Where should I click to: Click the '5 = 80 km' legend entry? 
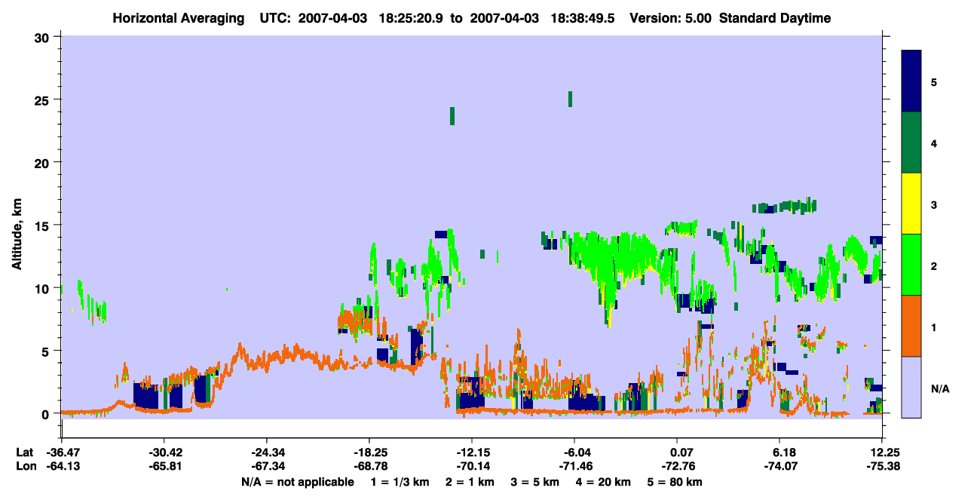pos(675,482)
